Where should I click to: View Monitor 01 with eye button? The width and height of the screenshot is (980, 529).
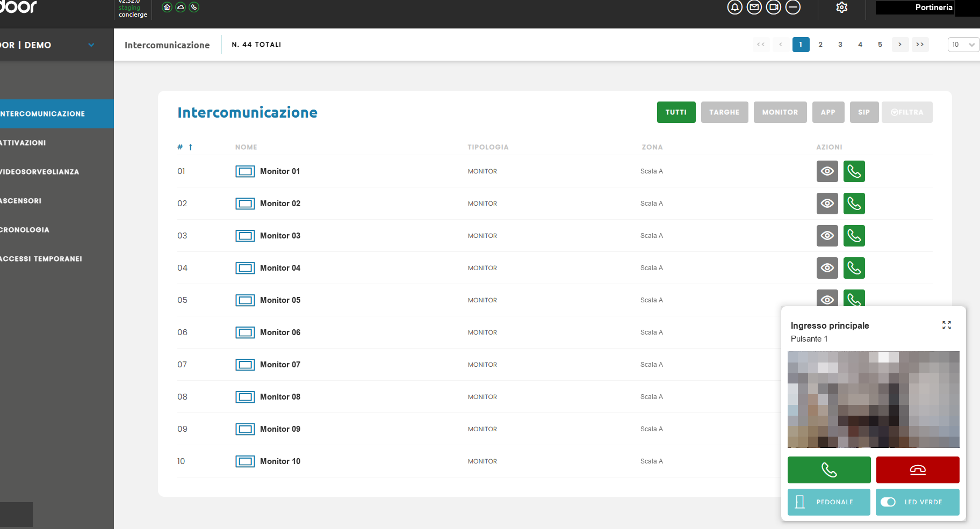tap(827, 171)
